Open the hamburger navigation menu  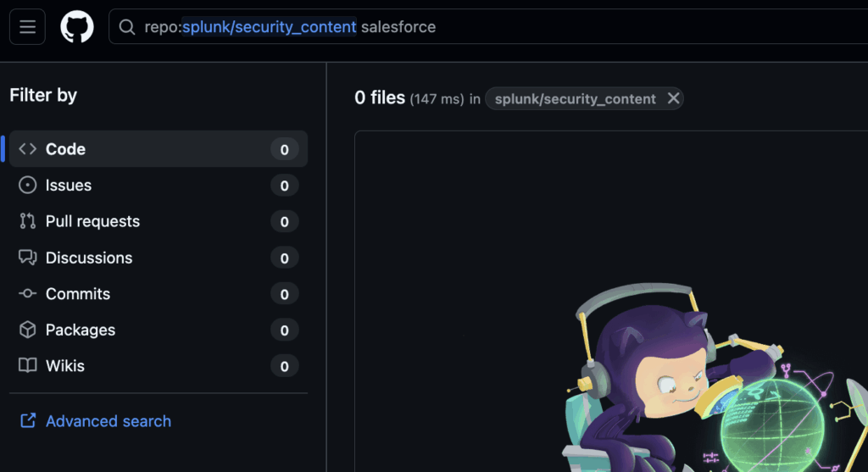point(27,27)
